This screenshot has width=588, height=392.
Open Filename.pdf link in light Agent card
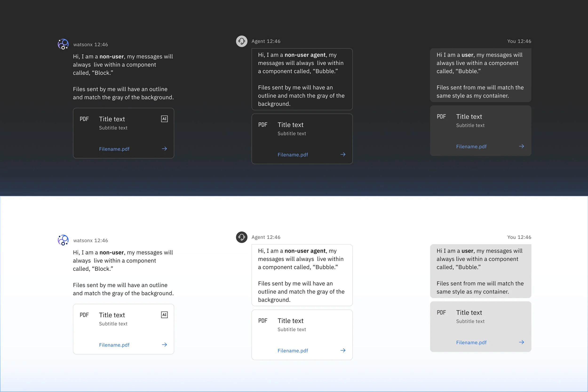pos(293,351)
